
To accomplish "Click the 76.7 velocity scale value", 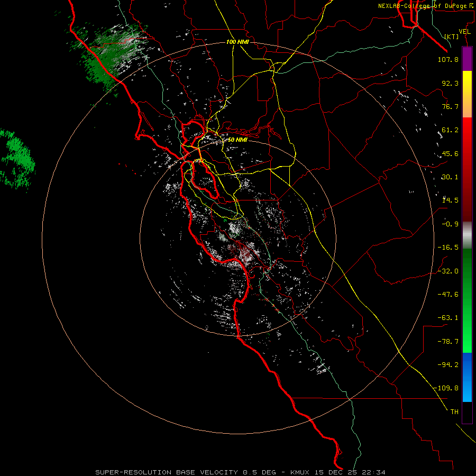I will pos(450,106).
